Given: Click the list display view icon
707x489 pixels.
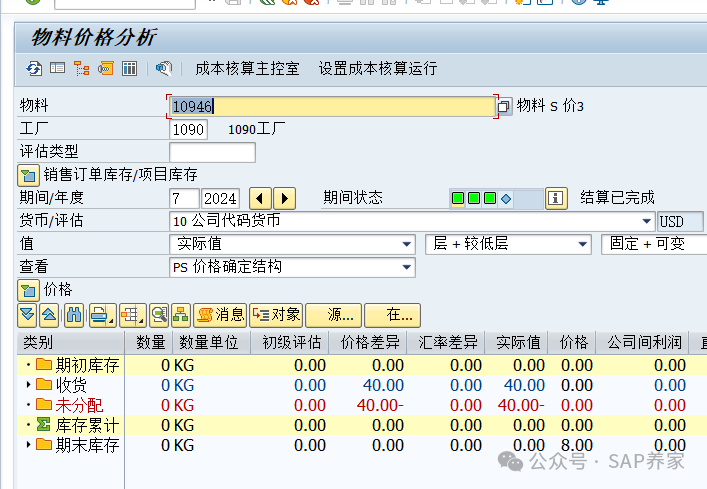Looking at the screenshot, I should click(x=57, y=69).
